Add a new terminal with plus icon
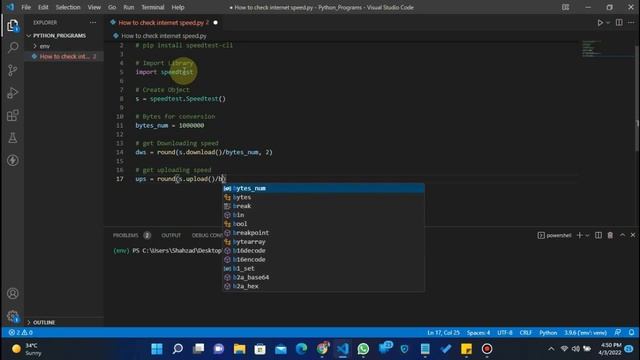 [x=580, y=235]
